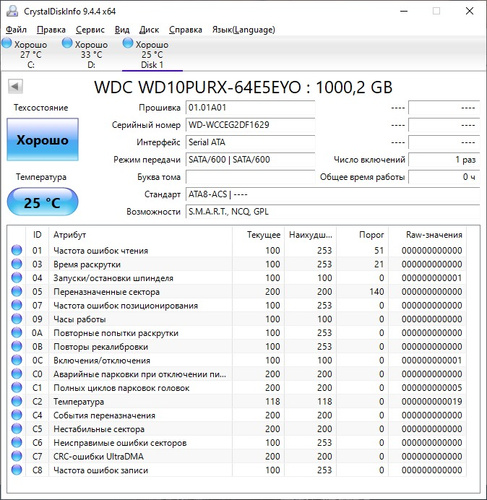487x500 pixels.
Task: Click the blue status orb for drive C:
Action: (x=7, y=44)
